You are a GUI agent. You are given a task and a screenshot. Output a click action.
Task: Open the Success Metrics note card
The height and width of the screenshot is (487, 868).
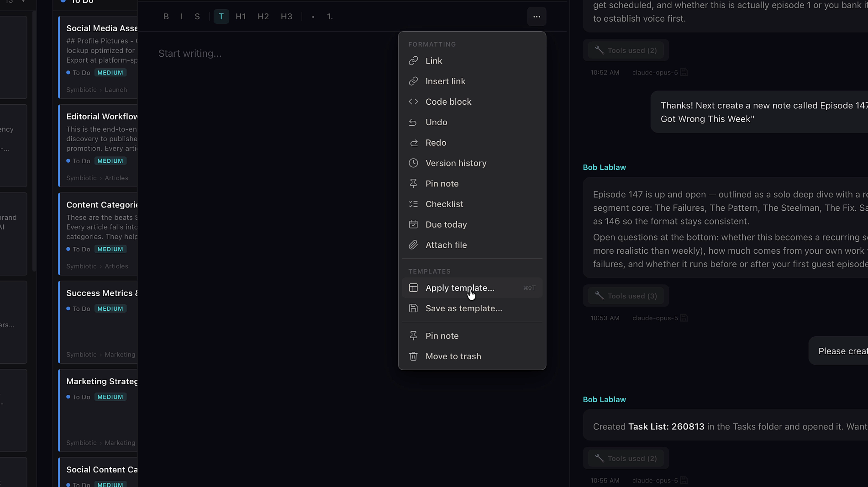[x=98, y=322]
